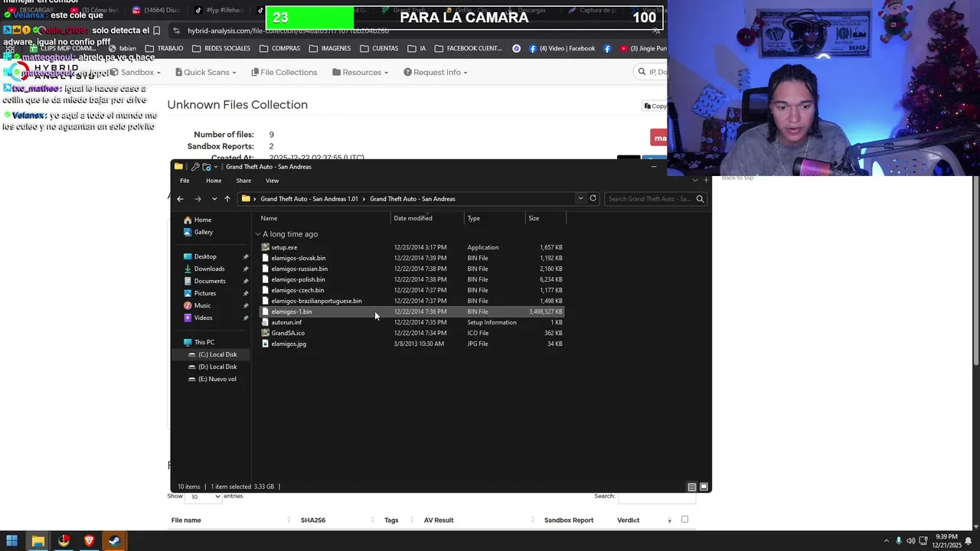
Task: Select the autorun.inf setup information file
Action: pos(412,322)
